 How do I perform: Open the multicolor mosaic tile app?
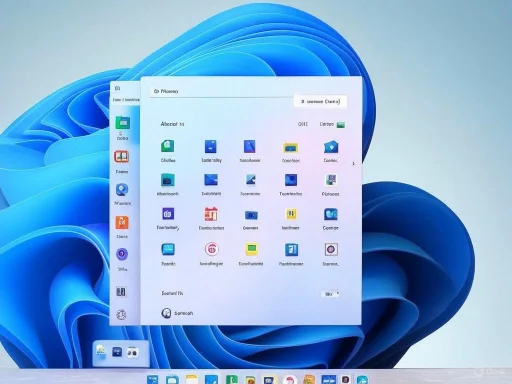point(331,180)
